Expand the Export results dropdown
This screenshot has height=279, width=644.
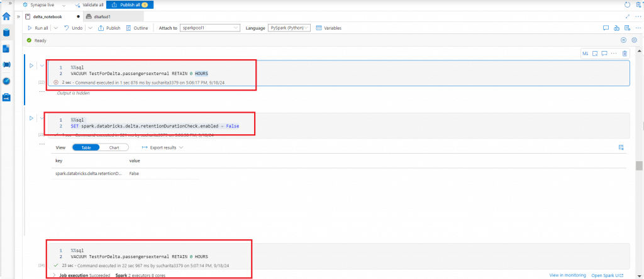[162, 147]
